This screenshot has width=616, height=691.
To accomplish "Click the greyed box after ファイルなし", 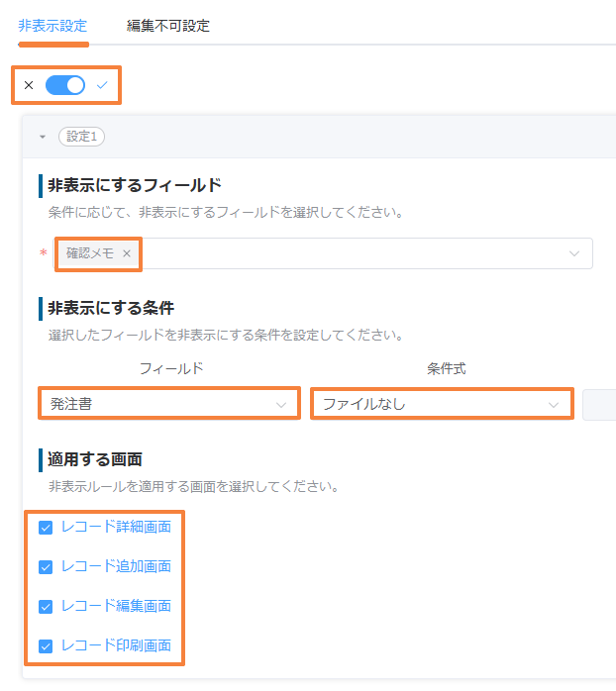I will point(599,405).
